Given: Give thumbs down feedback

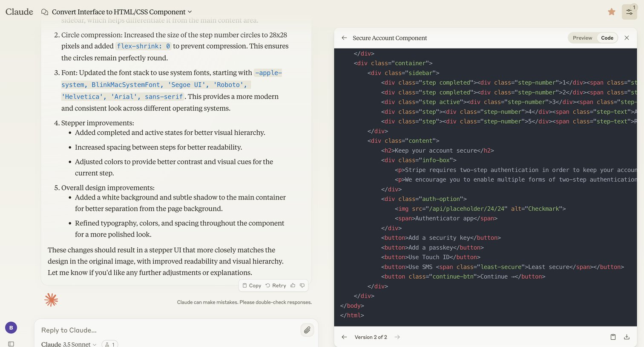Looking at the screenshot, I should (x=302, y=286).
